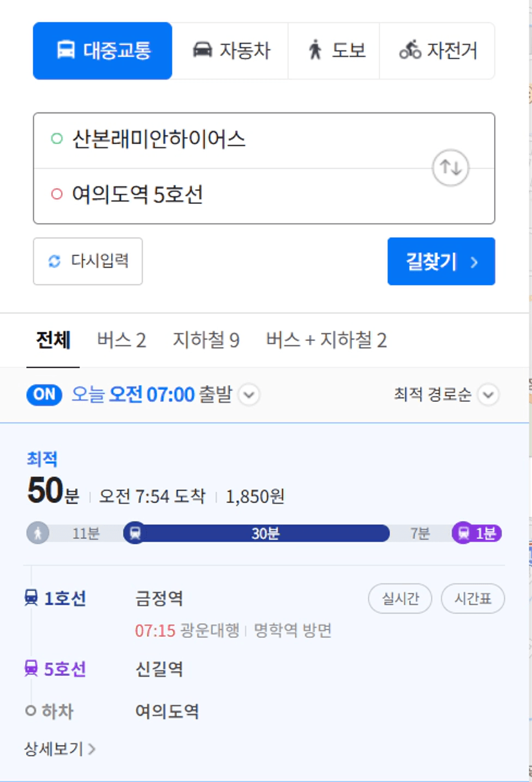
Task: Choose the 도보 walking mode icon
Action: (315, 50)
